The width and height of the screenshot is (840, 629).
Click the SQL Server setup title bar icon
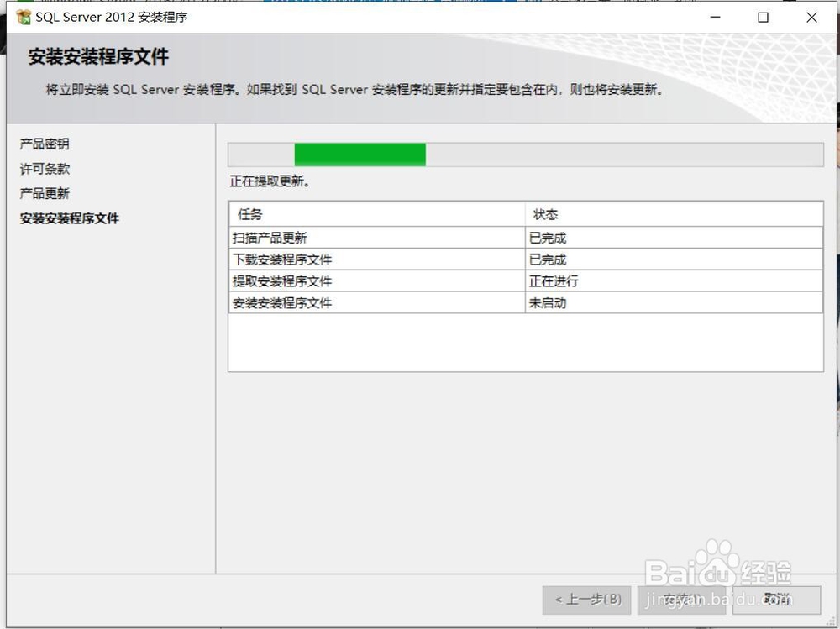(24, 17)
